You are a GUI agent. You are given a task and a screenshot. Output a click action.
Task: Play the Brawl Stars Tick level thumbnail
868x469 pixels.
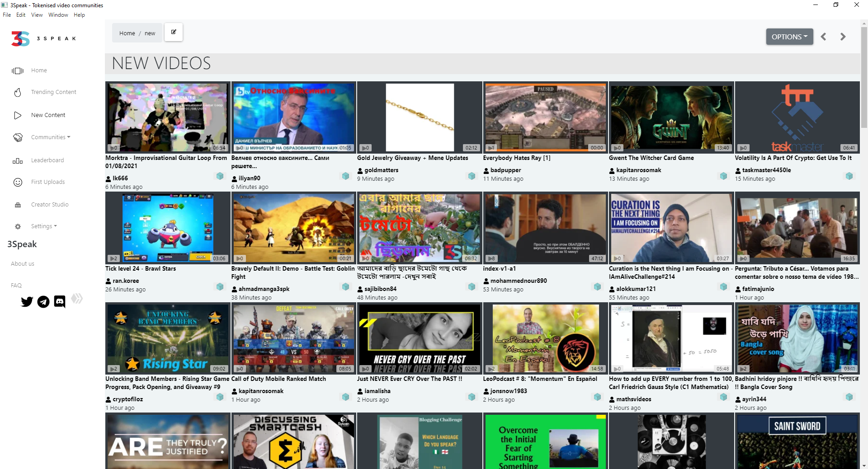tap(168, 228)
